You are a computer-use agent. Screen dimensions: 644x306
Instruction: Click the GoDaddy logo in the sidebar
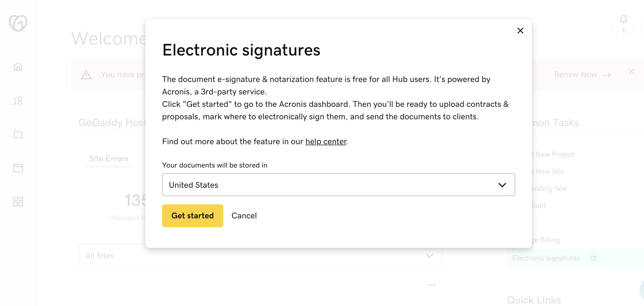[18, 23]
